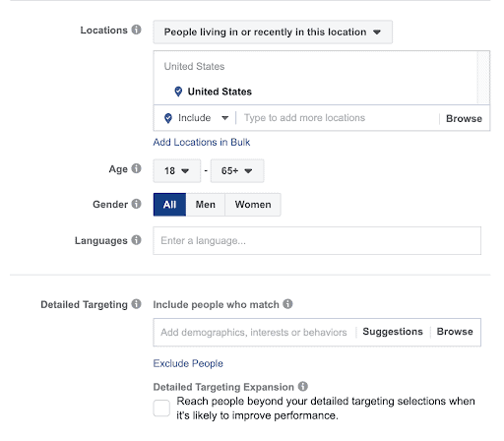This screenshot has height=441, width=504.
Task: Select Men as the gender
Action: (206, 205)
